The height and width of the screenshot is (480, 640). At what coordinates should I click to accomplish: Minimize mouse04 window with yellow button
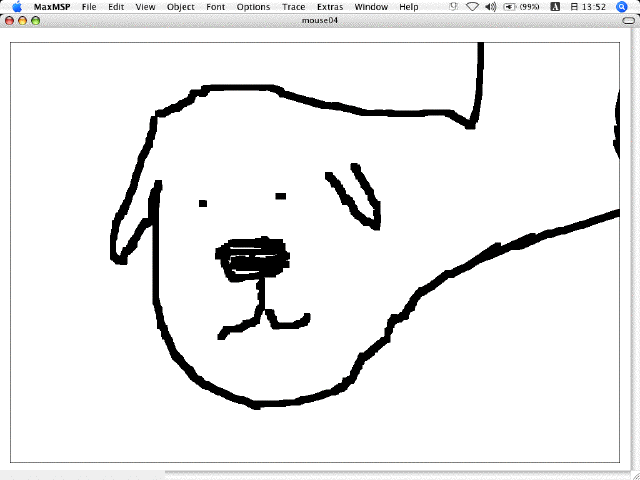(x=22, y=21)
